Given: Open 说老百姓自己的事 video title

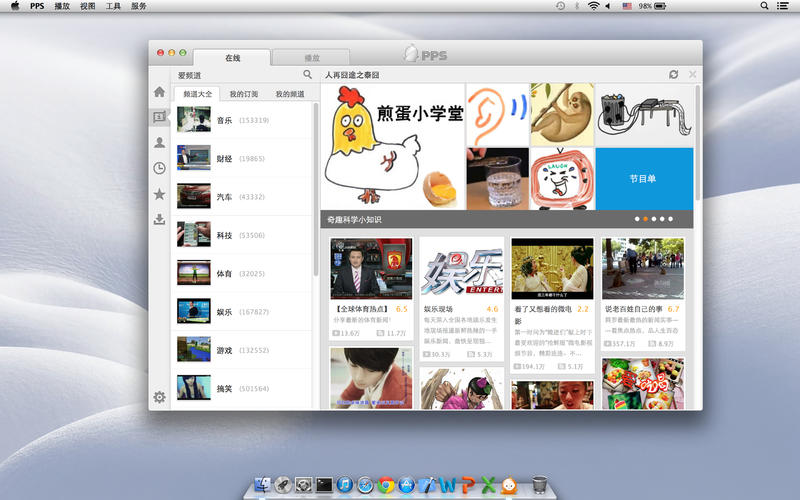Looking at the screenshot, I should tap(634, 309).
